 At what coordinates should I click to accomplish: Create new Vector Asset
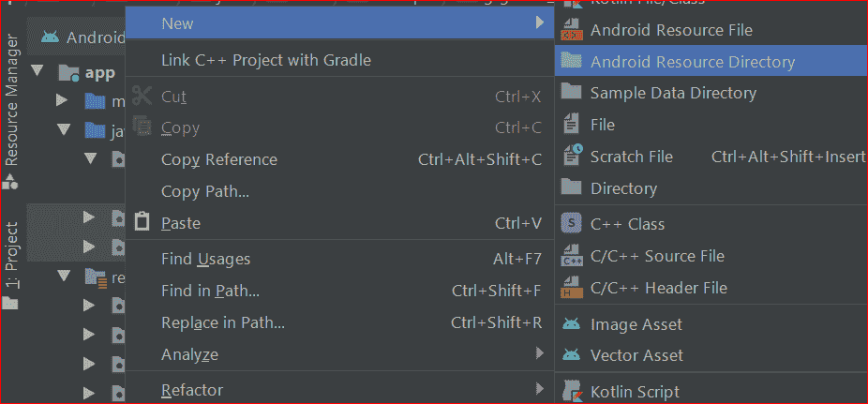coord(711,355)
